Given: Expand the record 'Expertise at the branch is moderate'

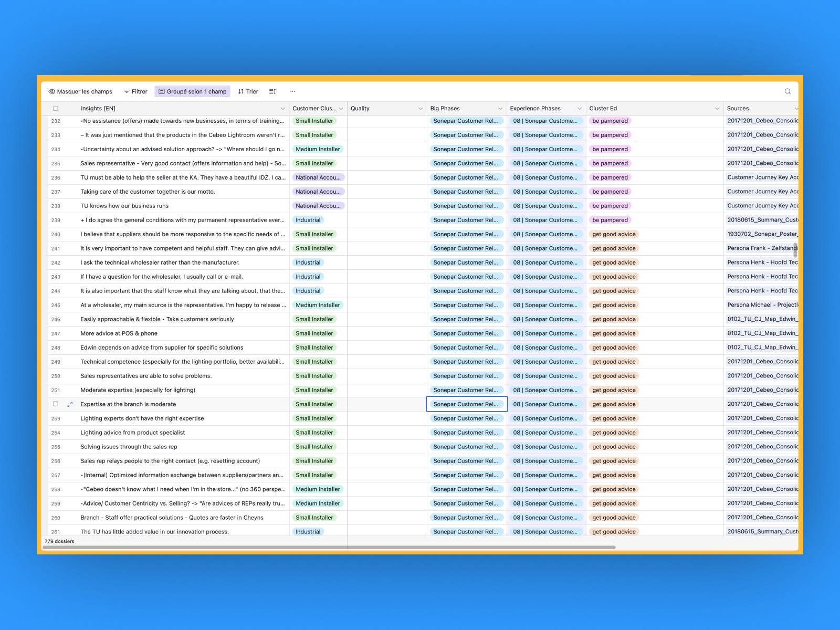Looking at the screenshot, I should [x=70, y=404].
